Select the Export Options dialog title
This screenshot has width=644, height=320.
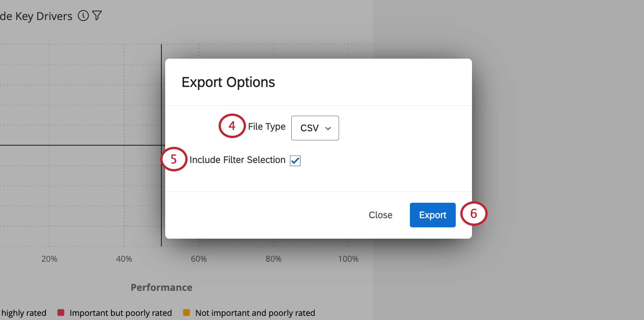tap(228, 82)
